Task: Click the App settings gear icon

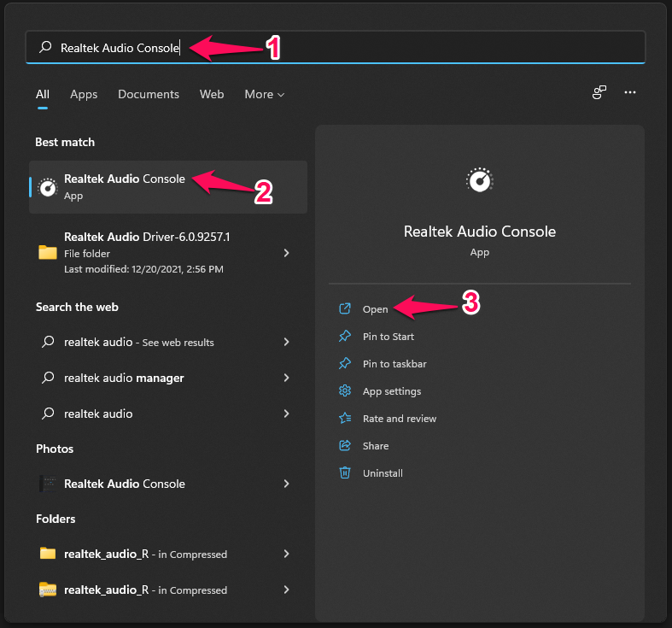Action: tap(345, 391)
